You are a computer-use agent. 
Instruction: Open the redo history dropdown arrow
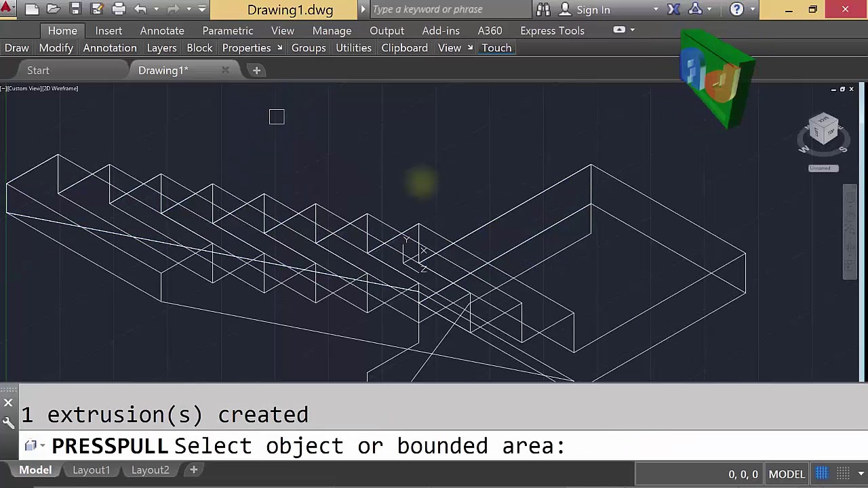point(189,9)
